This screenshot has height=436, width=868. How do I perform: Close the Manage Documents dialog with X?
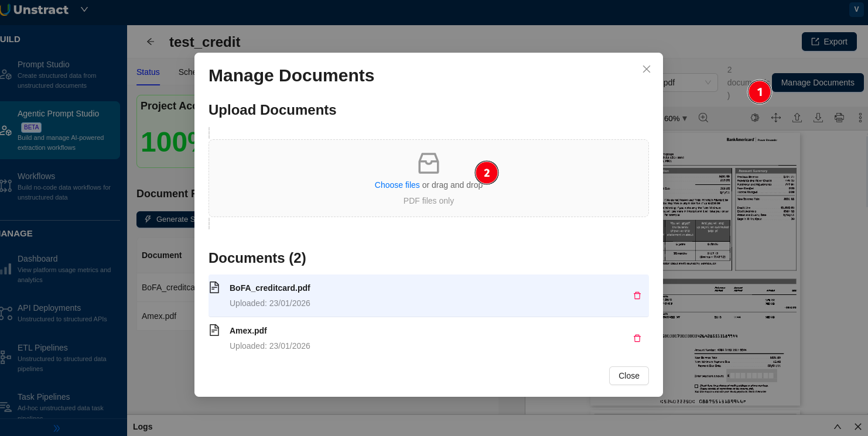click(647, 69)
